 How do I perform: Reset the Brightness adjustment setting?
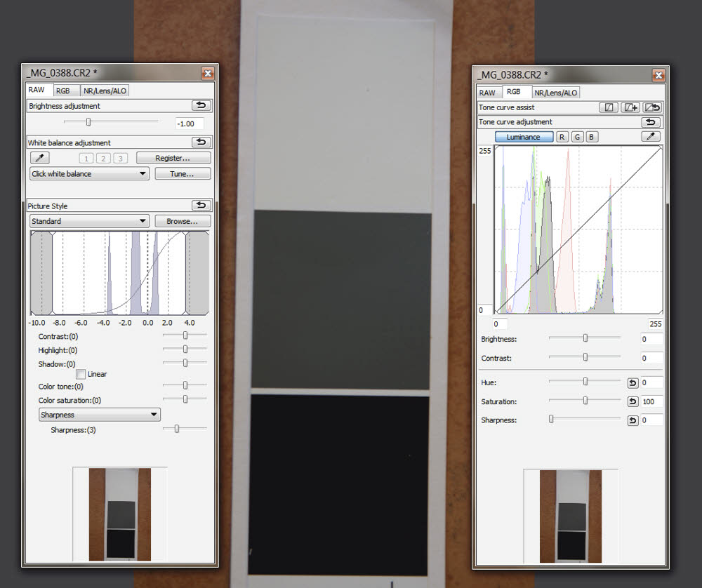pyautogui.click(x=201, y=106)
